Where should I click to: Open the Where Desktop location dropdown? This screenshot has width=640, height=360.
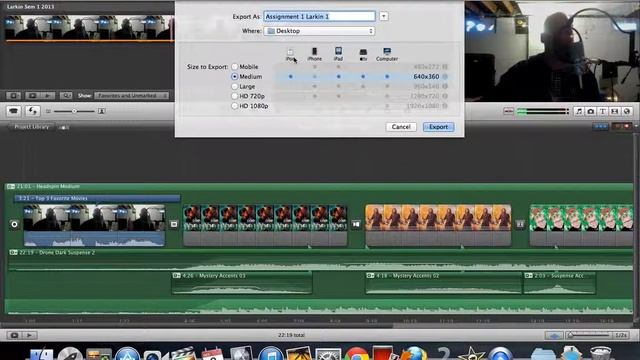[x=320, y=31]
